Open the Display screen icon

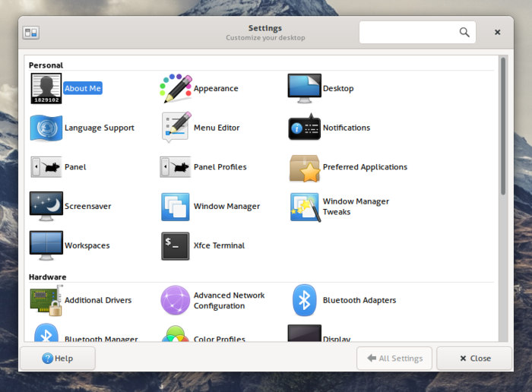click(304, 333)
